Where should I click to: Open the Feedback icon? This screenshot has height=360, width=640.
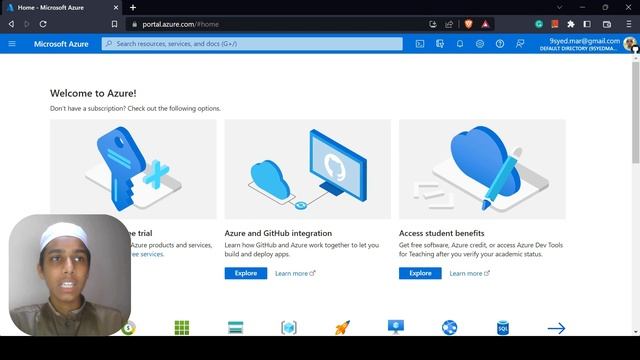tap(520, 44)
